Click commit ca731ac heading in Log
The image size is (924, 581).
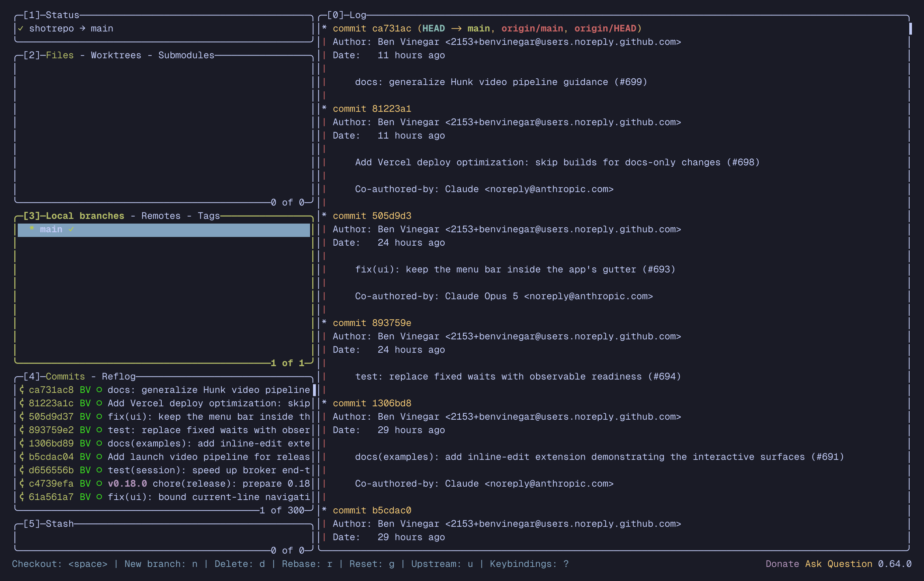coord(372,28)
